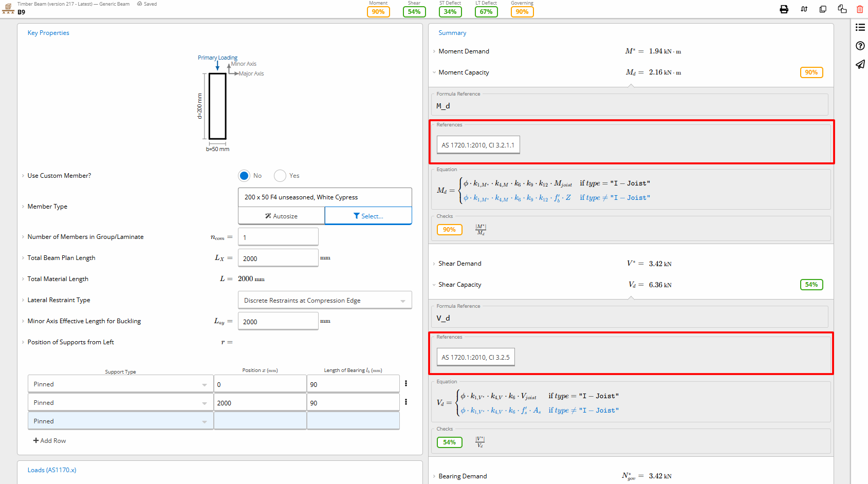Expand Total Beam Plan Length chevron
The width and height of the screenshot is (868, 484).
coord(23,258)
